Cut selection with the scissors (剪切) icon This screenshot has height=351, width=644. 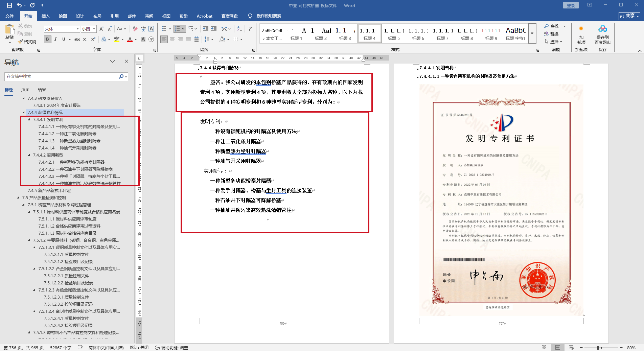click(x=25, y=26)
